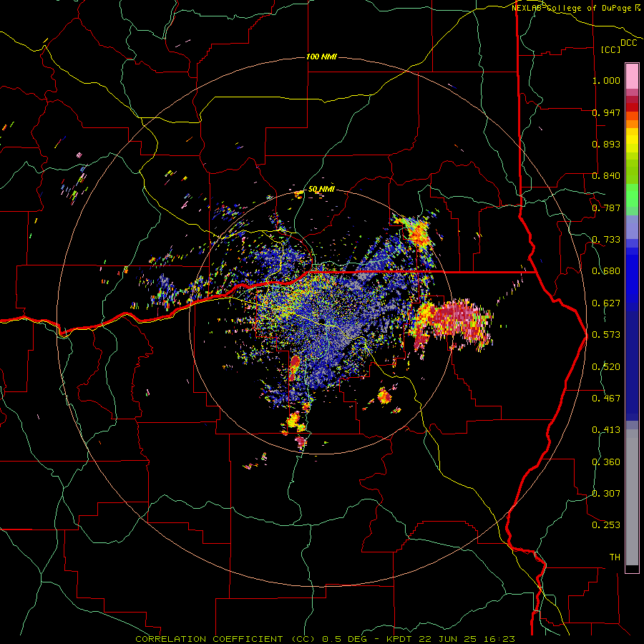This screenshot has height=644, width=644.
Task: Click the [CC] legend unit label
Action: [x=611, y=49]
